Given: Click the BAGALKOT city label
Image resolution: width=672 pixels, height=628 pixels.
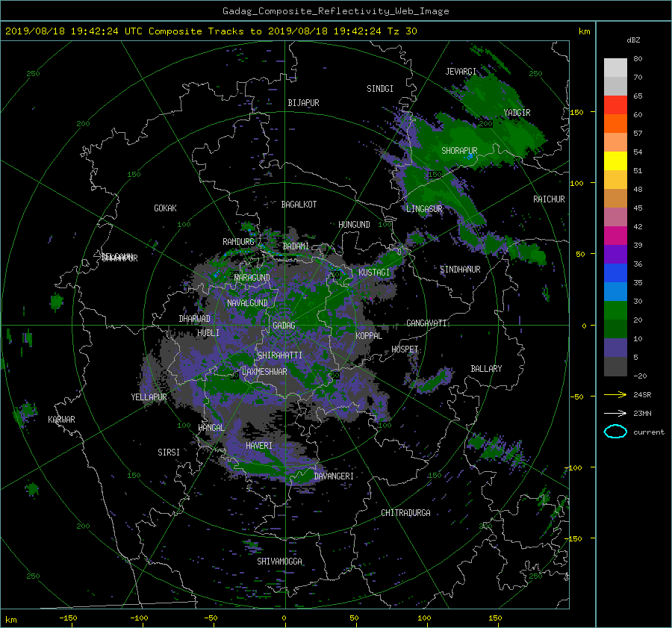Looking at the screenshot, I should [x=299, y=205].
